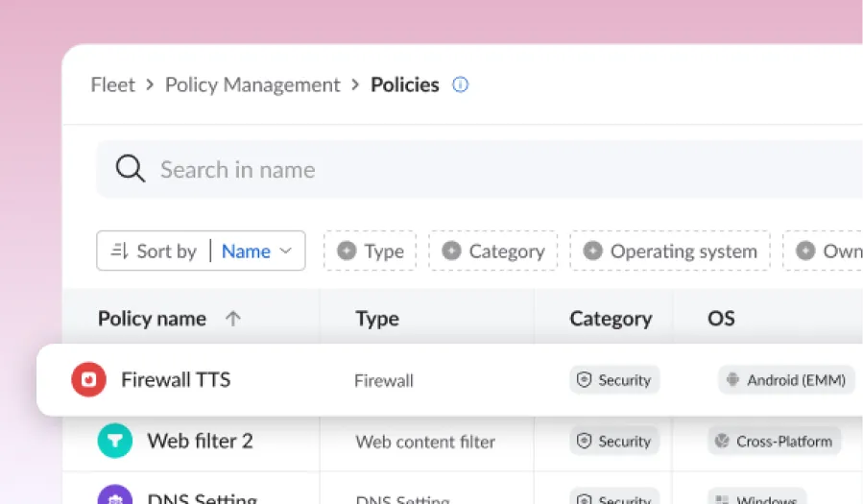Screen dimensions: 863x504
Task: Click the teal Web filter 2 icon
Action: pos(114,442)
